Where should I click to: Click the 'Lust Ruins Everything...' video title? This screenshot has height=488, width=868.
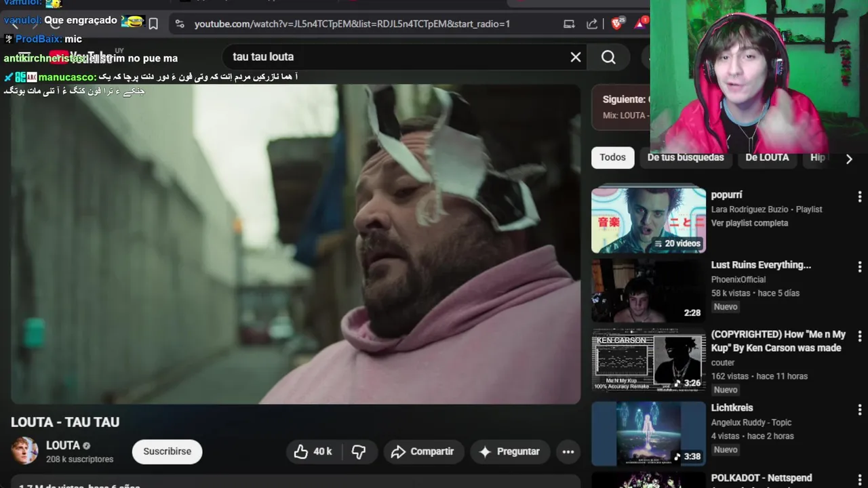coord(761,265)
